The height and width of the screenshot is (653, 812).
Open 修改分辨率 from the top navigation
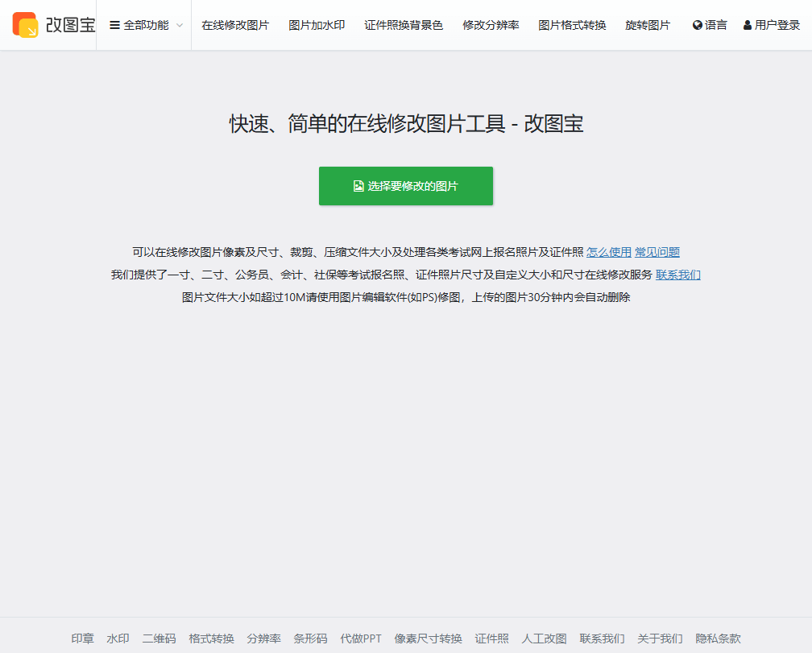490,24
